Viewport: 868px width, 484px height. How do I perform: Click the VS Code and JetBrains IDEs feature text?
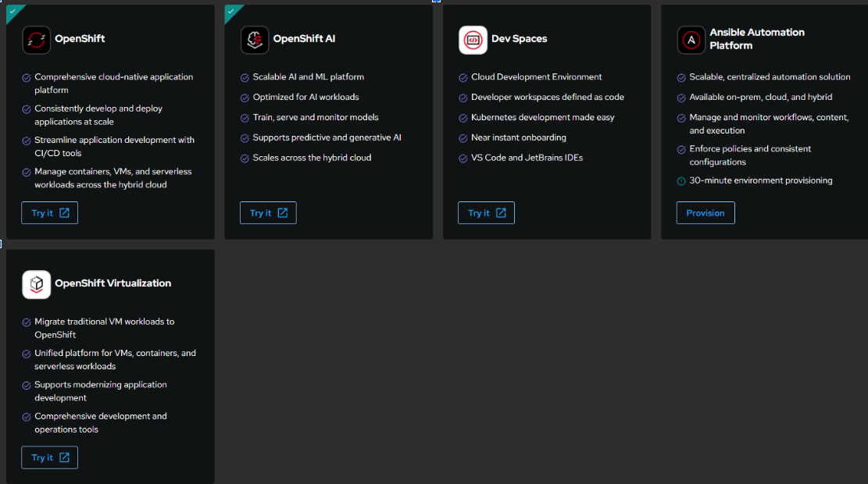pos(527,158)
